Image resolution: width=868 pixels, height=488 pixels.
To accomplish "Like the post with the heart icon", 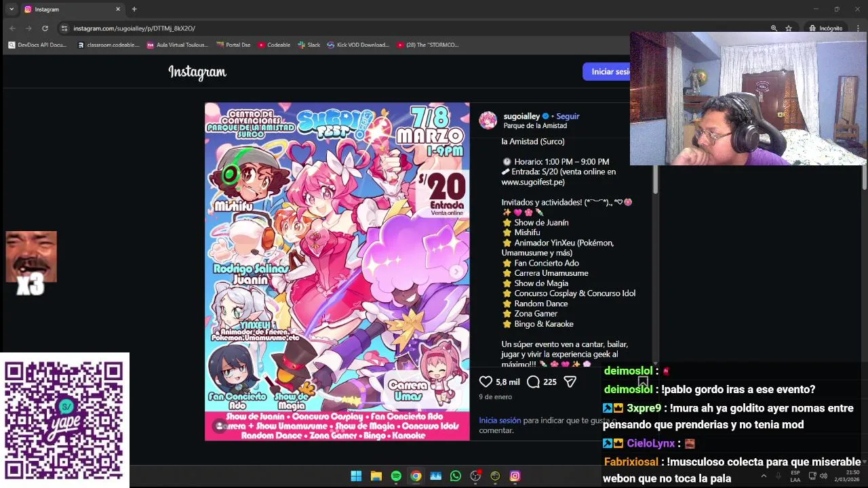I will pyautogui.click(x=486, y=382).
